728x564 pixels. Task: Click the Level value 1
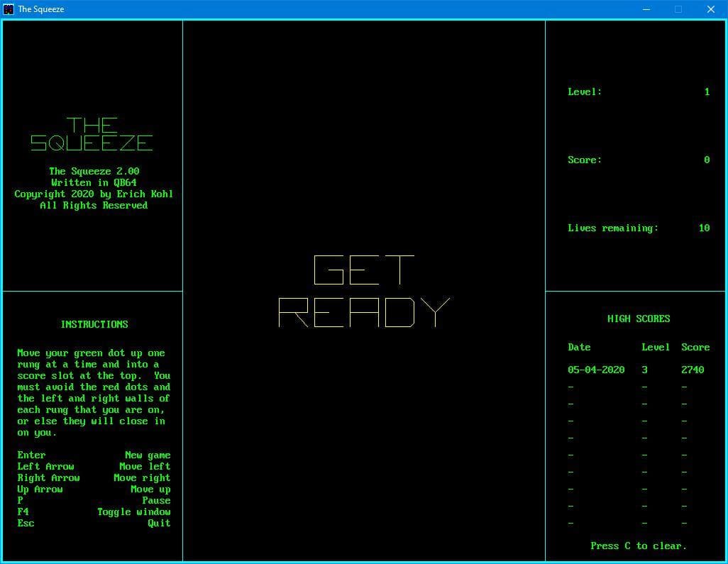pos(707,92)
